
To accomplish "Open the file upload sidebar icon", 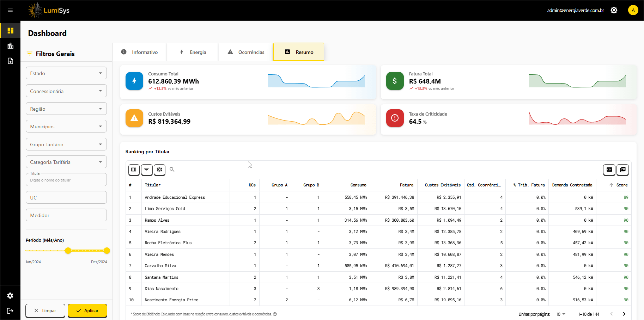I will [x=10, y=61].
